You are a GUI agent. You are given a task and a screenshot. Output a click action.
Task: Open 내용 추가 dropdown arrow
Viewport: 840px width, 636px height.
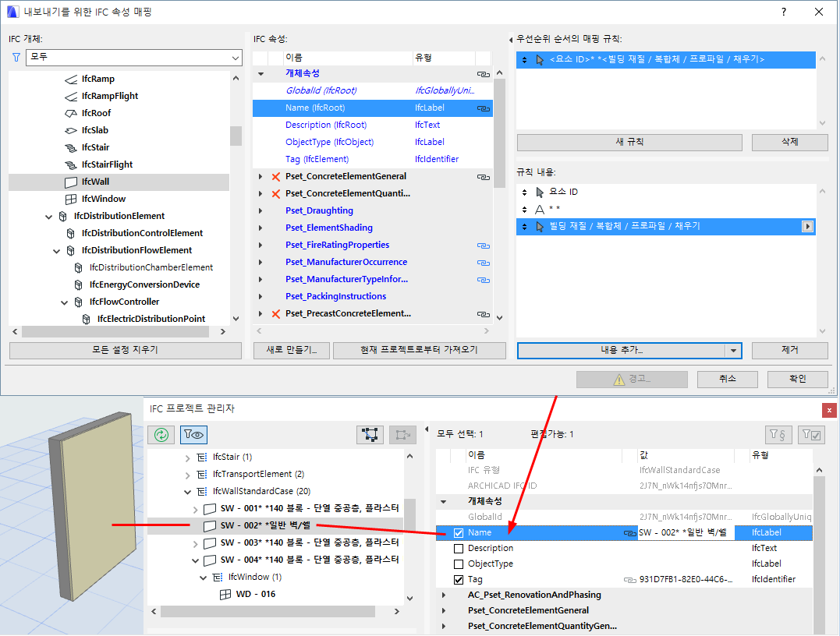(733, 351)
